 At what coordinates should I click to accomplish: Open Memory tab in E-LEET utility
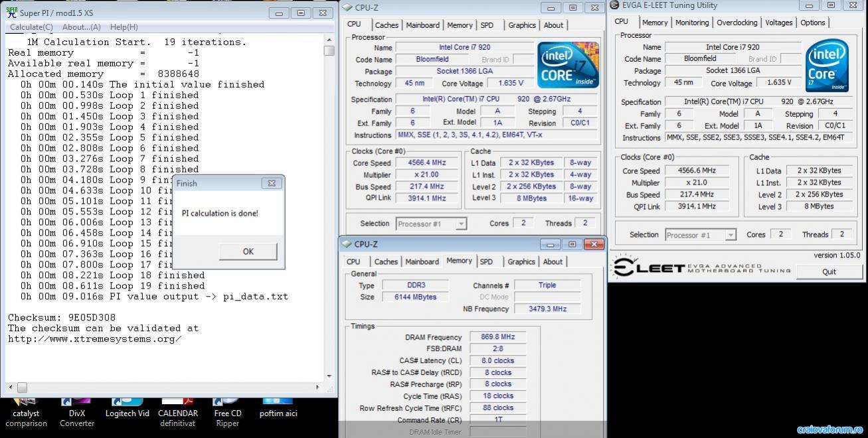coord(655,23)
